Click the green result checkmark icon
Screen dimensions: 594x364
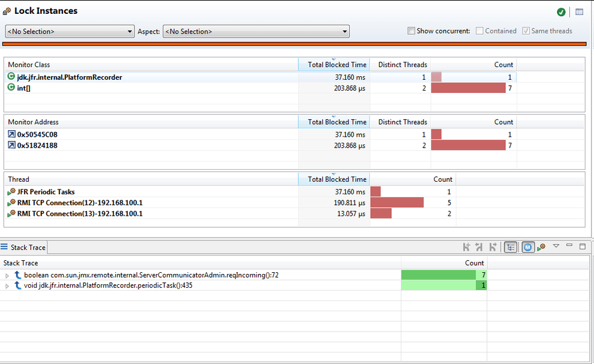coord(561,11)
